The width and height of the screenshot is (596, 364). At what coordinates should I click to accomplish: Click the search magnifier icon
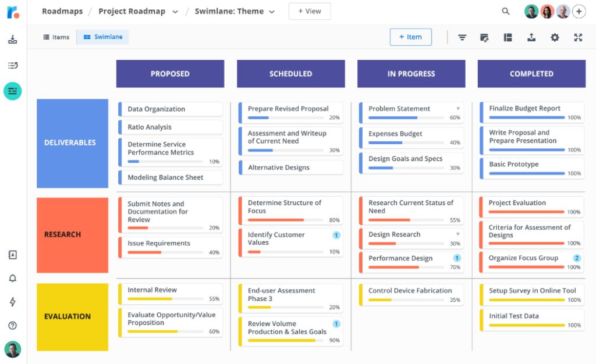[x=506, y=11]
